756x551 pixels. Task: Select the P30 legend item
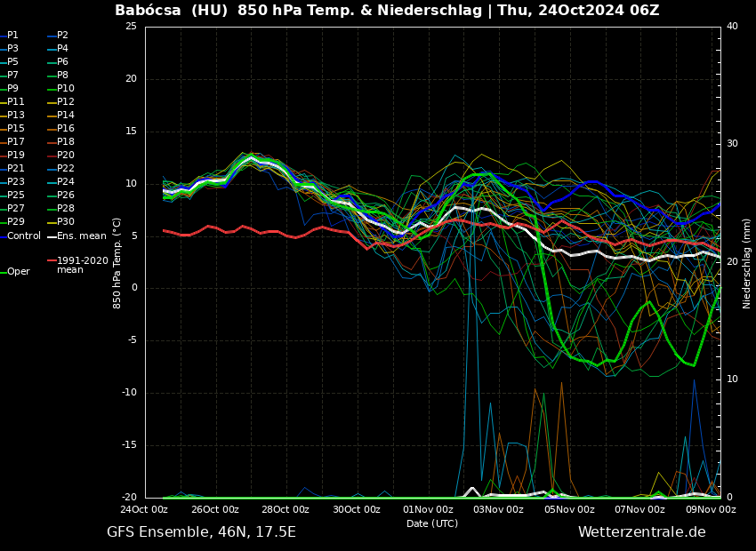(x=66, y=222)
